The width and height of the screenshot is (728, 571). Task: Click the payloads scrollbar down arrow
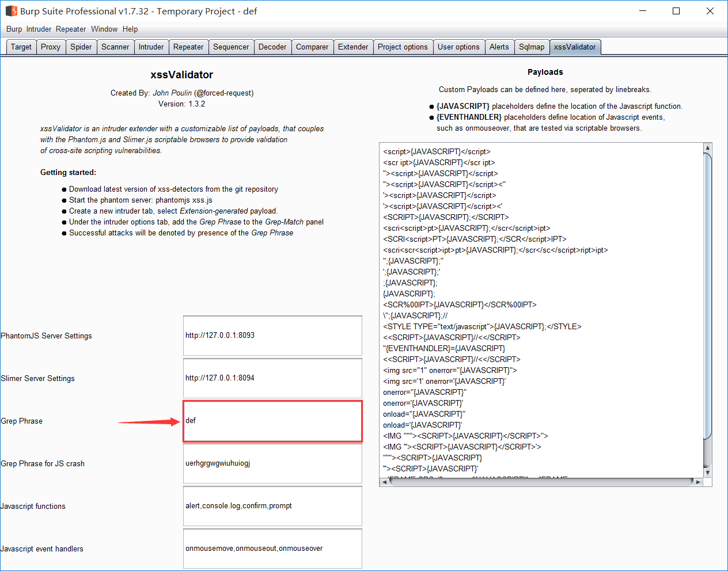coord(708,473)
